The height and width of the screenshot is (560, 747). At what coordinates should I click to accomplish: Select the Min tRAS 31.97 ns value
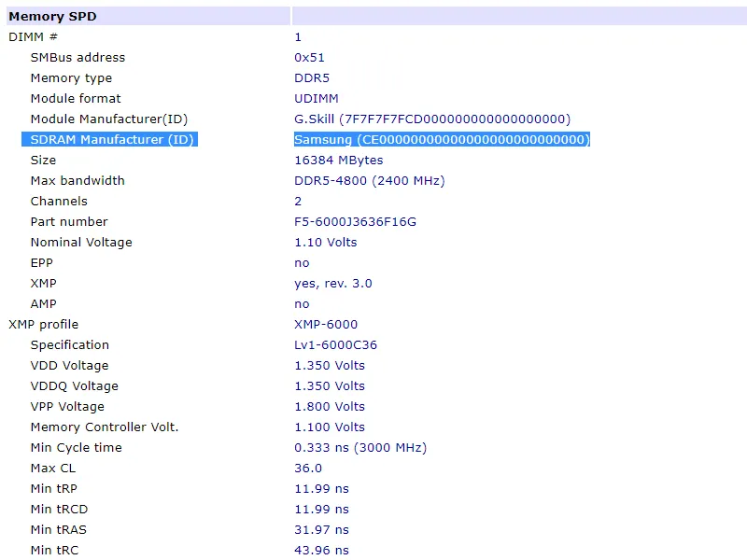click(321, 529)
